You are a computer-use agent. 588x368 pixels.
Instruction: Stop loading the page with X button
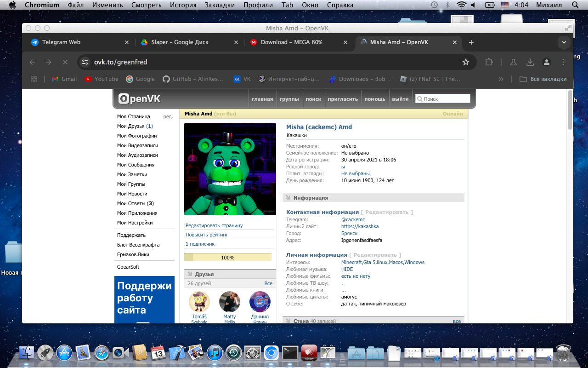(x=65, y=62)
